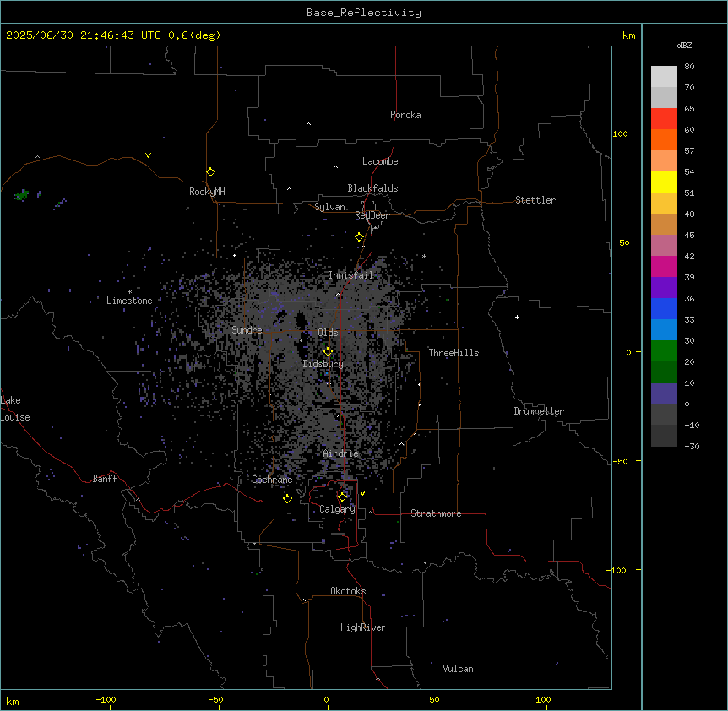Click the yellow diamond marker near RockyMH

[x=211, y=172]
